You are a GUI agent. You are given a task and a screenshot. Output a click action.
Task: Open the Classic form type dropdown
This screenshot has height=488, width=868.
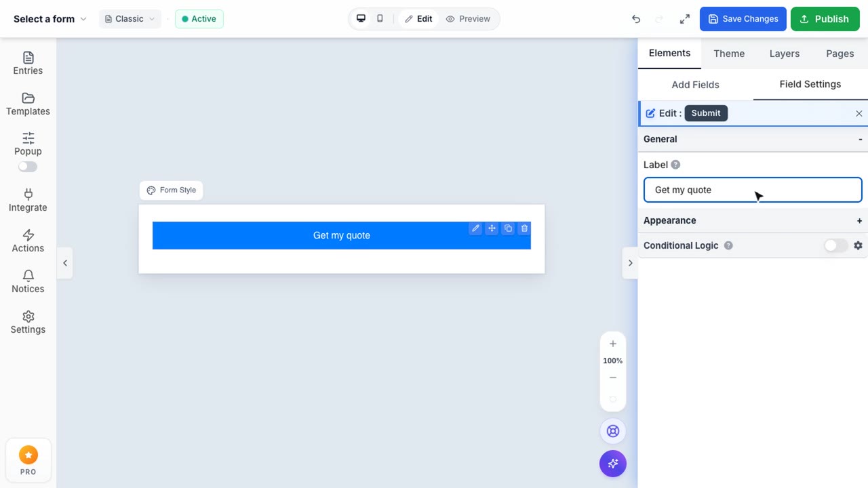pos(130,19)
